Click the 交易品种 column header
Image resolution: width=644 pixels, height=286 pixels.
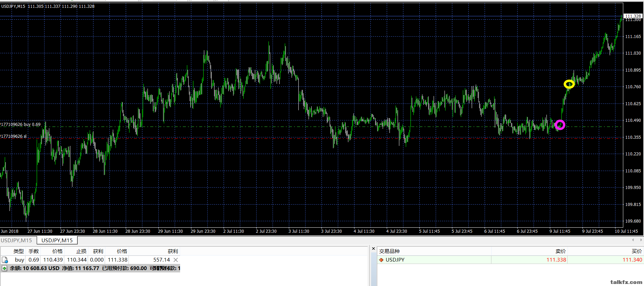(x=389, y=251)
